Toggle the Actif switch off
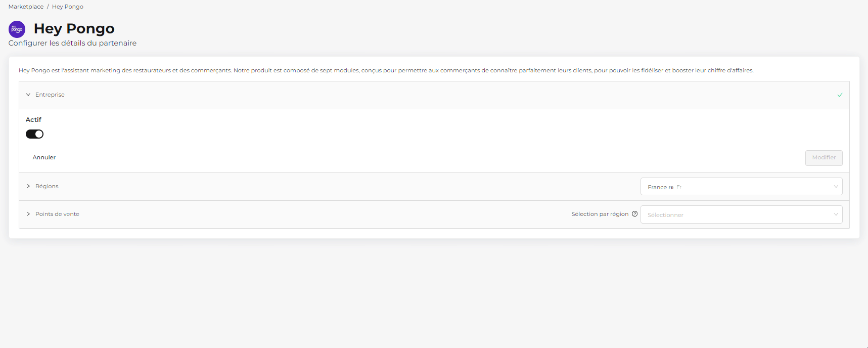Image resolution: width=868 pixels, height=348 pixels. point(35,134)
